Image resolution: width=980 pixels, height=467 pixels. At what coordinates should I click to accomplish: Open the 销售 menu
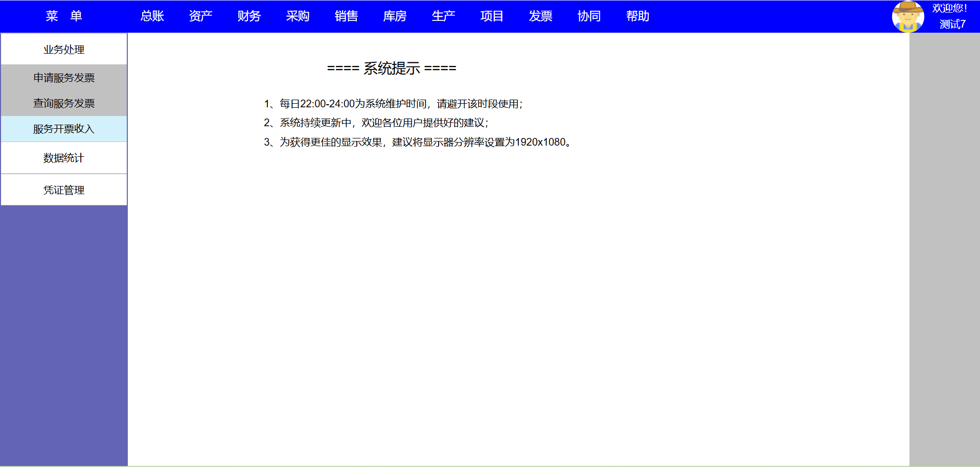pyautogui.click(x=346, y=16)
